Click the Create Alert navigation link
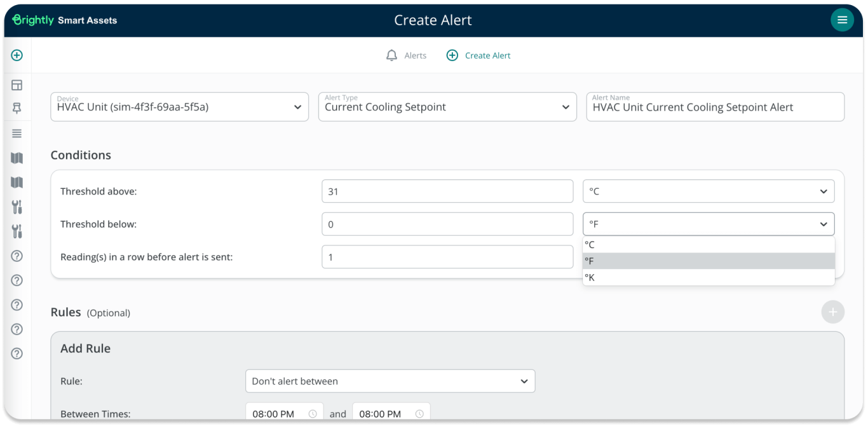The image size is (868, 426). (x=487, y=55)
